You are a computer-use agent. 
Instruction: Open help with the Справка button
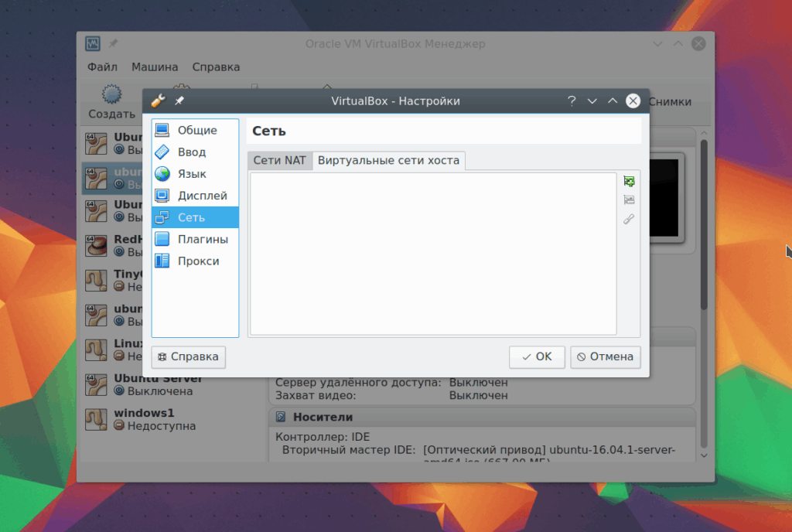[x=189, y=356]
